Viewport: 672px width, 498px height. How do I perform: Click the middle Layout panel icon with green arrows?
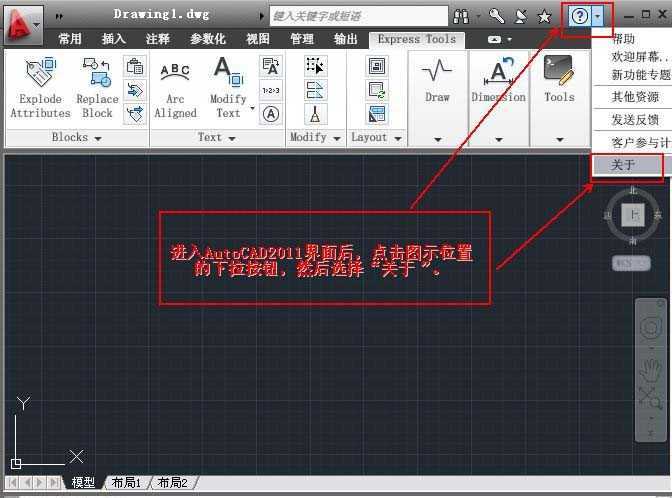pos(377,90)
